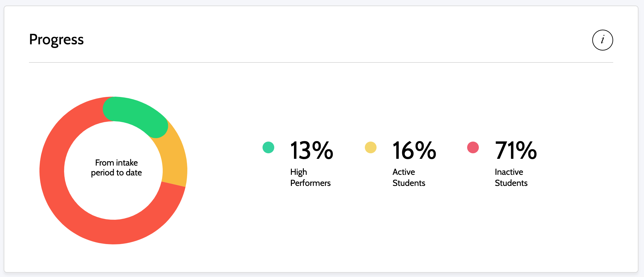Click the yellow Active Students legend dot
The width and height of the screenshot is (644, 277).
pos(371,147)
